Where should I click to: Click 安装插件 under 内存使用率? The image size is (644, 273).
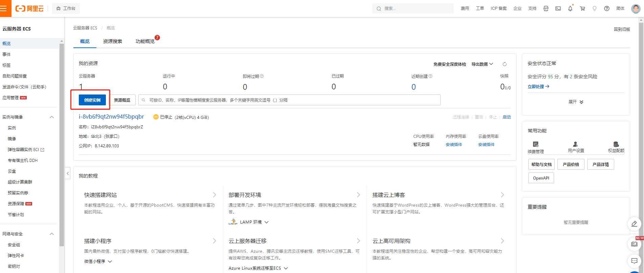pos(454,145)
